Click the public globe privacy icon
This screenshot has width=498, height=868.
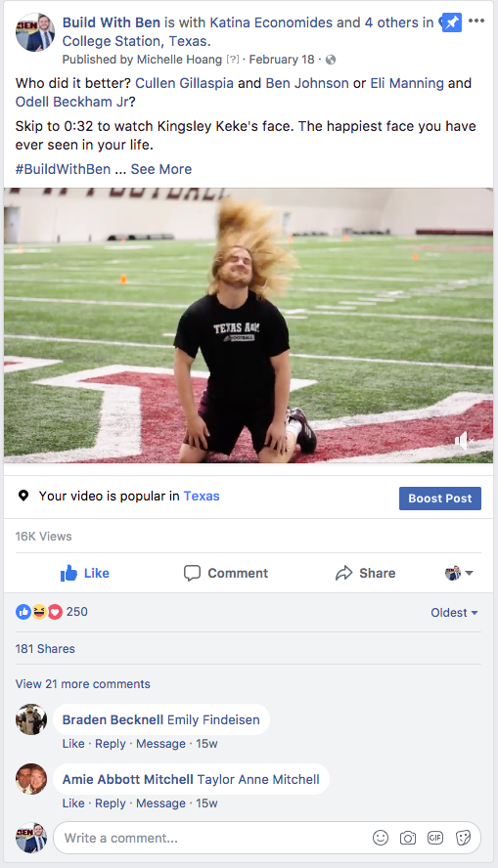(331, 60)
